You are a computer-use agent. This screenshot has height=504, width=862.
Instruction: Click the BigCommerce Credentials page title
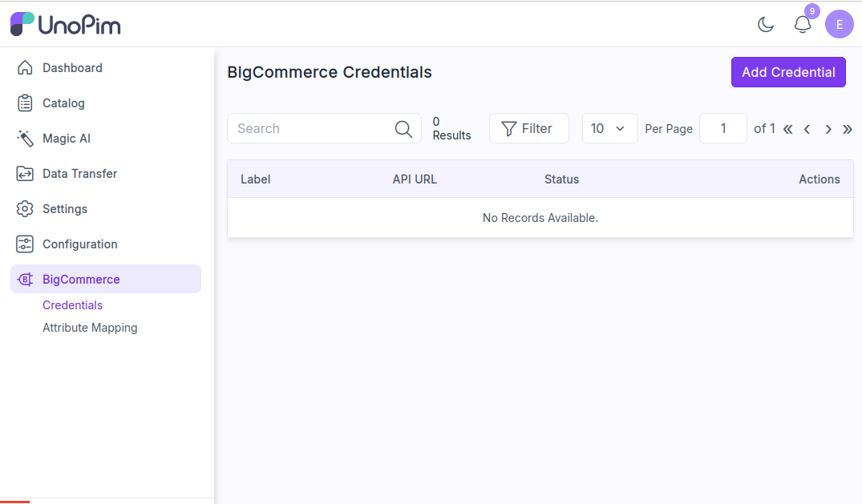coord(330,72)
